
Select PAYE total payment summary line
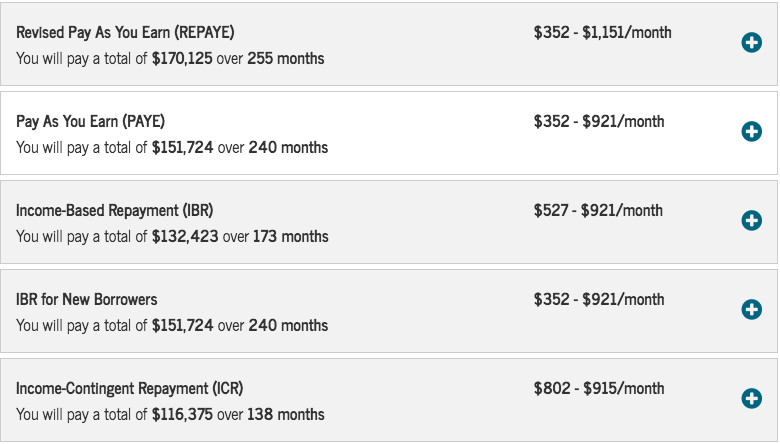point(172,148)
